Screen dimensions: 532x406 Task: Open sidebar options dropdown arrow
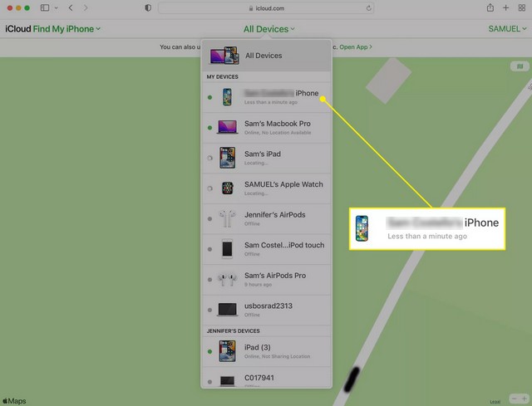56,7
